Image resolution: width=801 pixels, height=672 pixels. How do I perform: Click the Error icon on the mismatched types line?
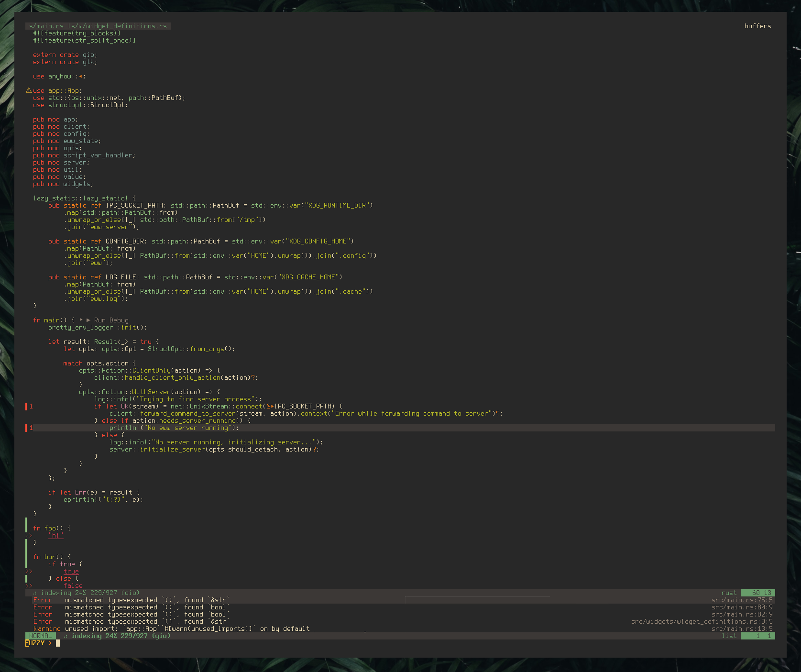pyautogui.click(x=42, y=600)
